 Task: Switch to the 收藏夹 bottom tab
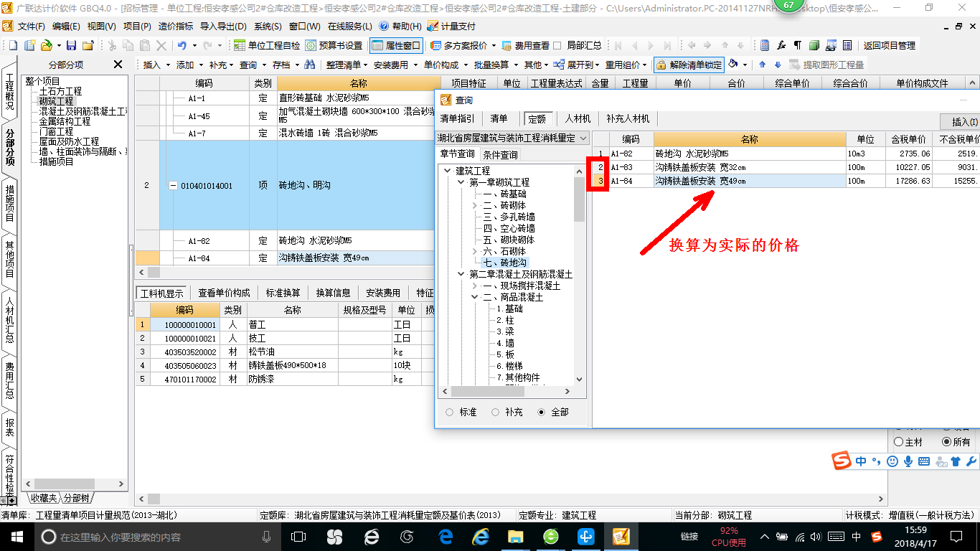coord(43,498)
